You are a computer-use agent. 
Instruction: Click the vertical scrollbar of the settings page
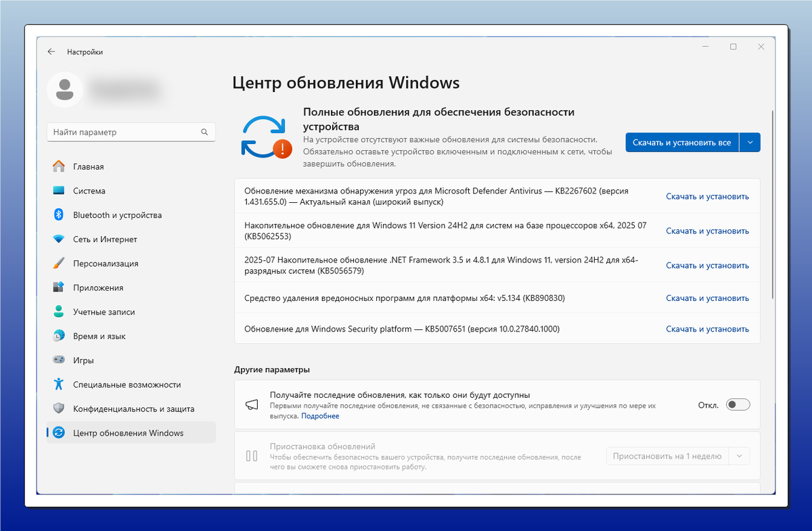coord(773,203)
